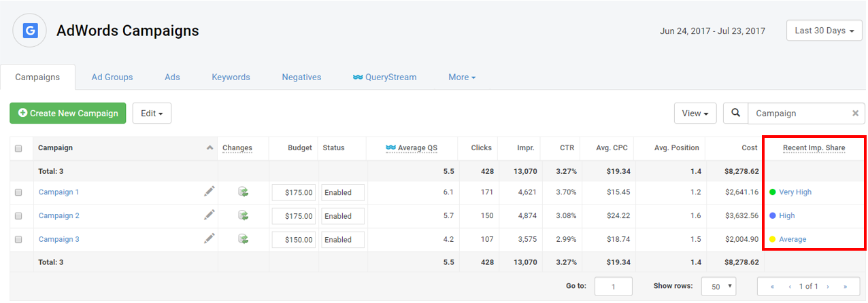Viewport: 868px width, 303px height.
Task: Go to last page arrow
Action: [846, 287]
